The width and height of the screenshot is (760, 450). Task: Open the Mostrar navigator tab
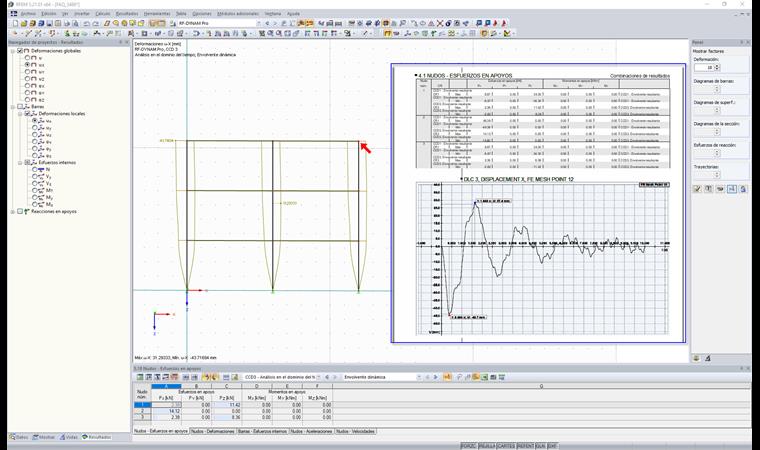click(x=44, y=437)
